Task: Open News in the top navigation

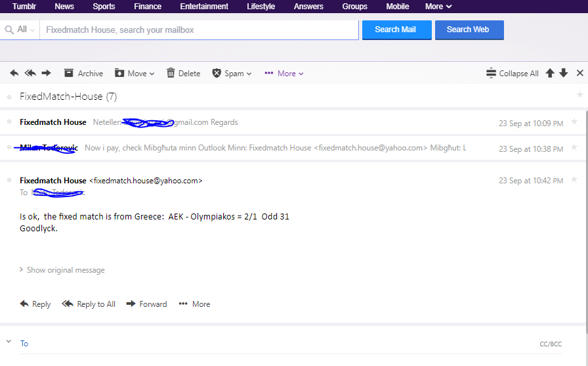Action: pyautogui.click(x=64, y=7)
